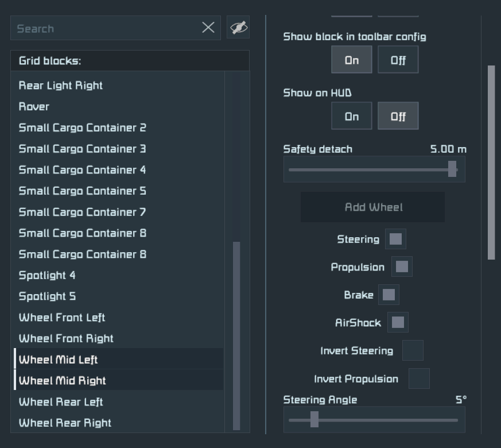The image size is (501, 448).
Task: Set Show on HUD to Off
Action: (x=398, y=116)
